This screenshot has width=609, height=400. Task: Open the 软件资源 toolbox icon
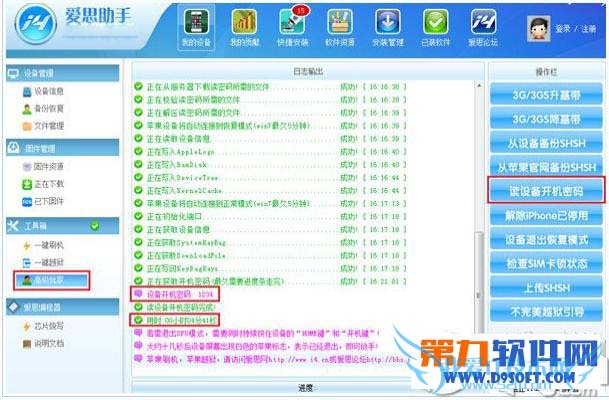click(x=340, y=28)
